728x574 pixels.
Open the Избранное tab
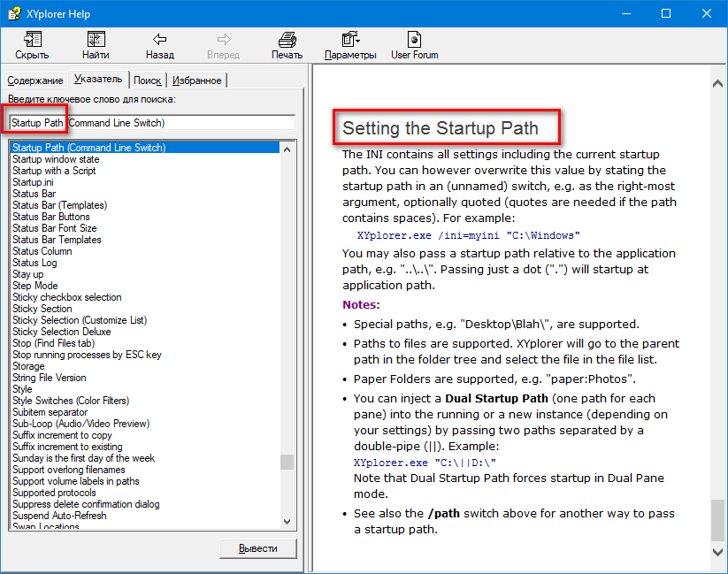tap(197, 80)
